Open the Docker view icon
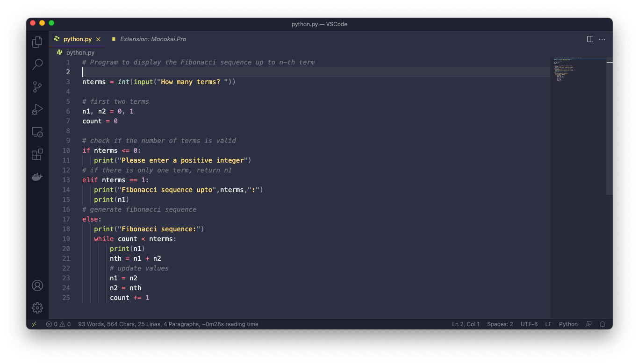The height and width of the screenshot is (364, 639). (x=37, y=177)
